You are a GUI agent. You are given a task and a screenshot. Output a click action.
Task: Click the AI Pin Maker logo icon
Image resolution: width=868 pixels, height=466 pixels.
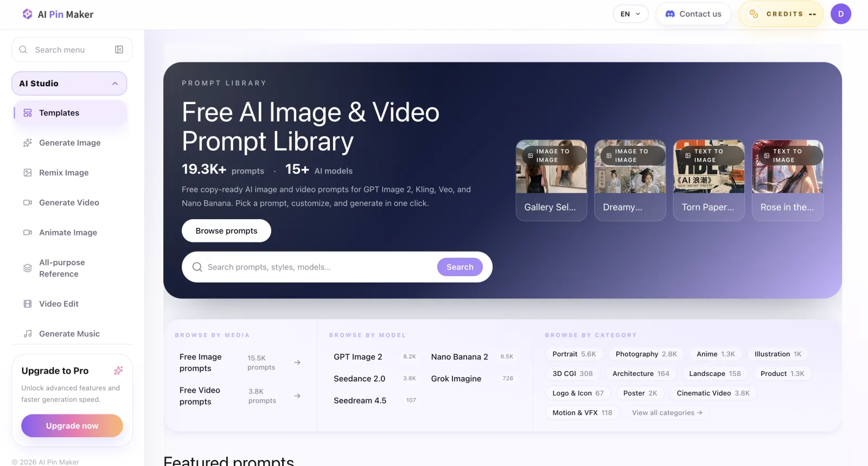pyautogui.click(x=27, y=14)
